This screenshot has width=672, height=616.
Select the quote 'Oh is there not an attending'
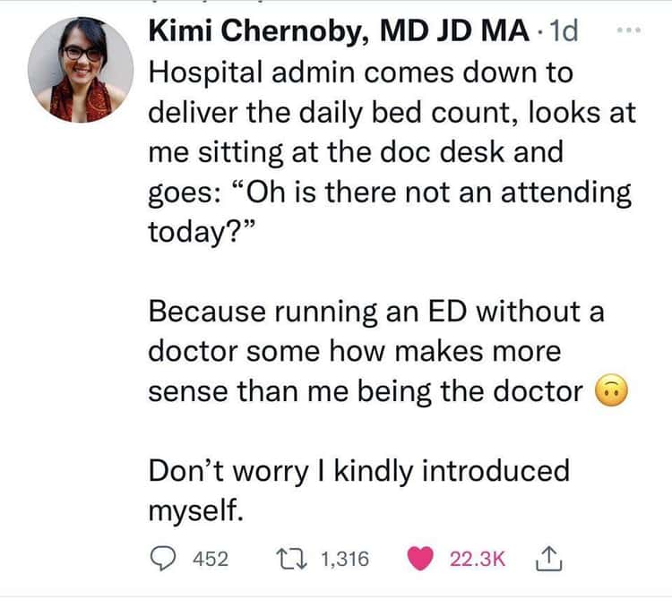(x=438, y=192)
